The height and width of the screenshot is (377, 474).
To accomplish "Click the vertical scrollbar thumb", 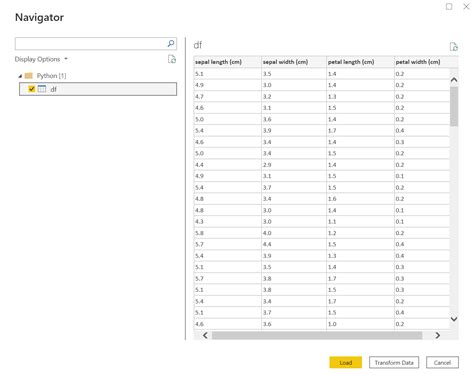I will click(454, 106).
